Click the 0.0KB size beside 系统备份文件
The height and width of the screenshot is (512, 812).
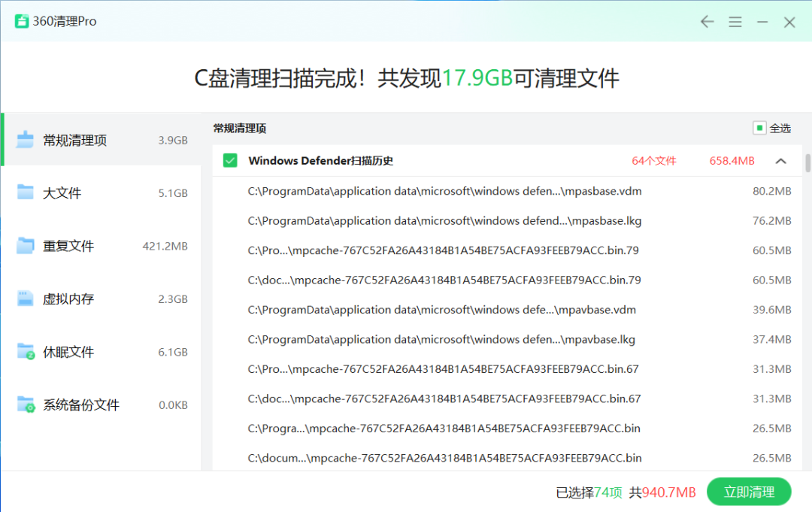(x=173, y=404)
